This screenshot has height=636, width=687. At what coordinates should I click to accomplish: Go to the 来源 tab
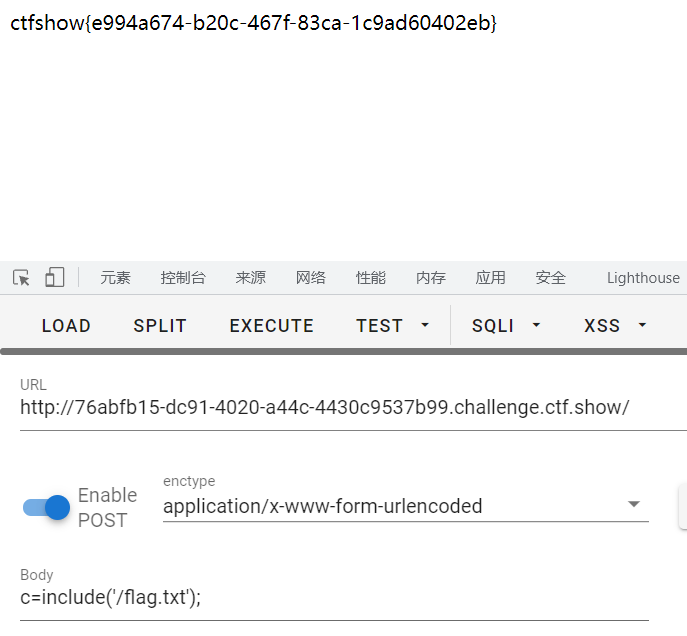click(x=251, y=278)
